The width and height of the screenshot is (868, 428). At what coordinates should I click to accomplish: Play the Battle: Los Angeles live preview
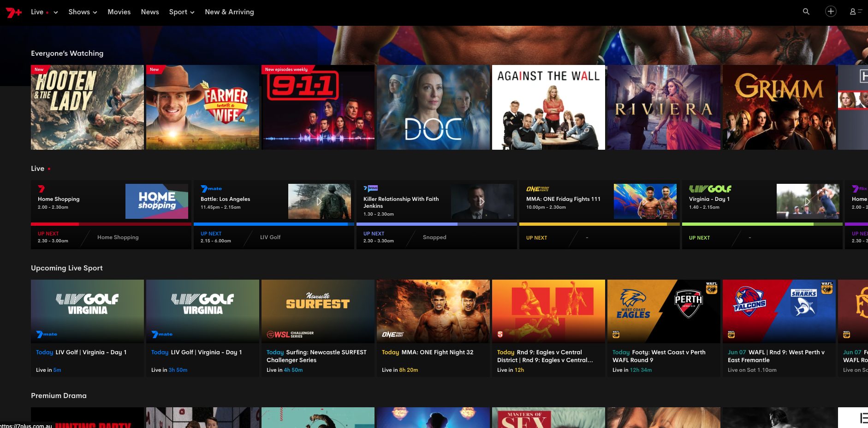[x=319, y=201]
